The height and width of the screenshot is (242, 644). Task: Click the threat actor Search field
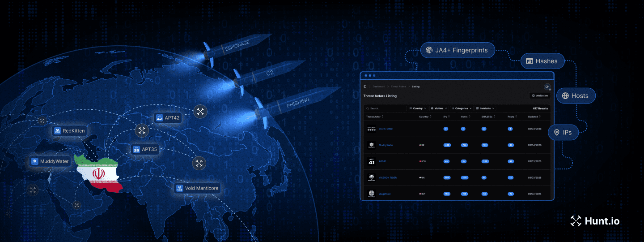pos(386,108)
